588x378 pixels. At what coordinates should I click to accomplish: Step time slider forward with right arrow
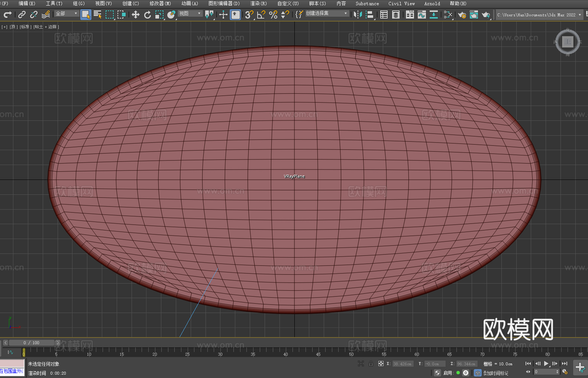[x=58, y=343]
